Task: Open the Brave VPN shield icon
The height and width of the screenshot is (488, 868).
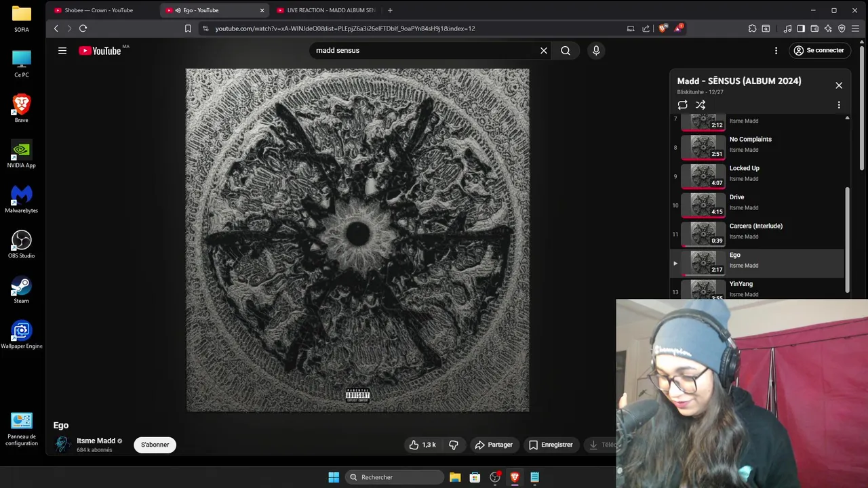Action: click(x=842, y=28)
